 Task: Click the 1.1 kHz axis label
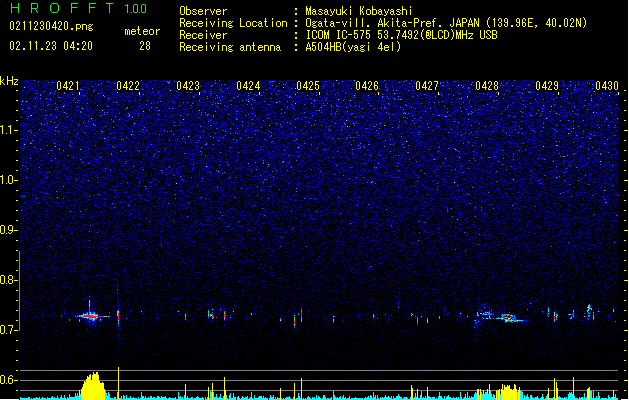9,130
